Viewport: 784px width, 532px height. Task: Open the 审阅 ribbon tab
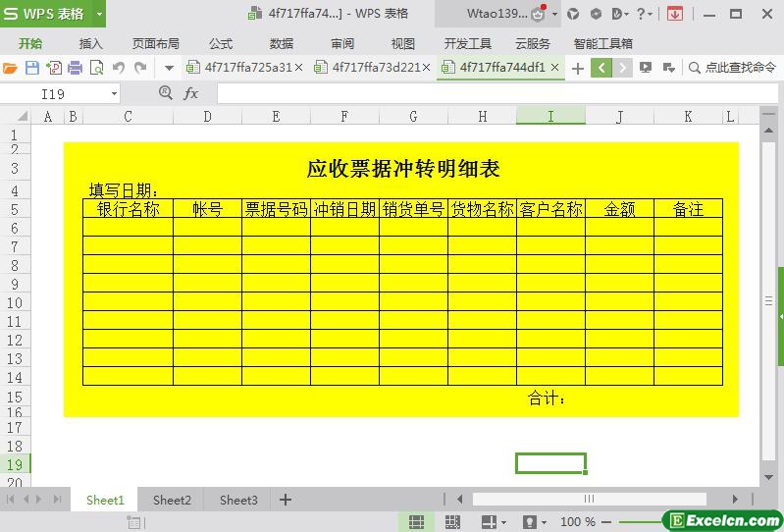point(342,44)
